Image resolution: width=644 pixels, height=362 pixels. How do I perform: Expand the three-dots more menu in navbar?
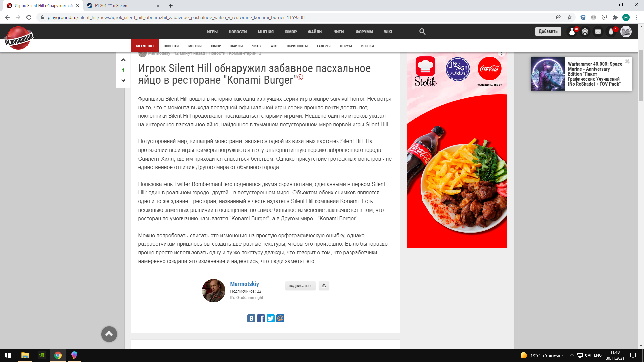[406, 32]
